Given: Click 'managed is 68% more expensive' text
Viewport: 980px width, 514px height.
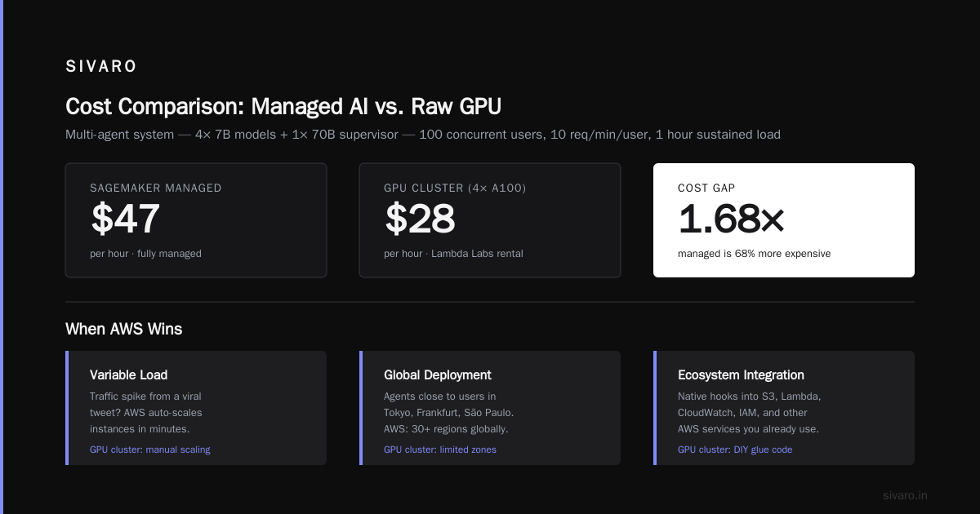Looking at the screenshot, I should [754, 254].
